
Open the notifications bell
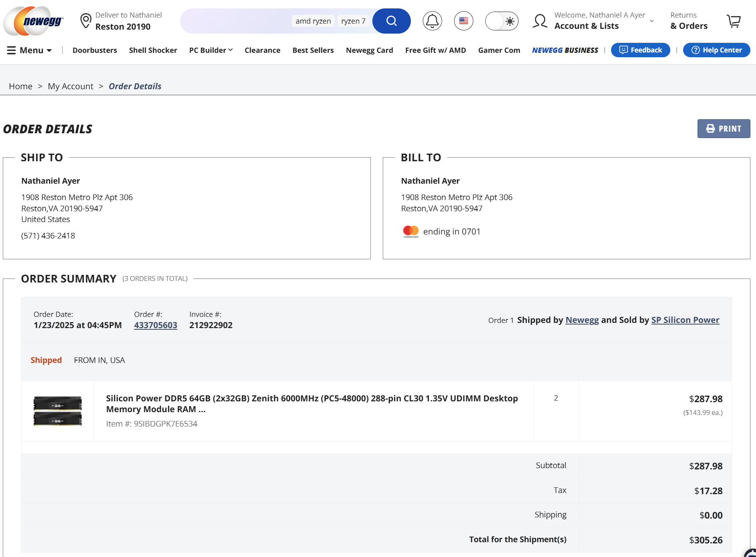[432, 21]
